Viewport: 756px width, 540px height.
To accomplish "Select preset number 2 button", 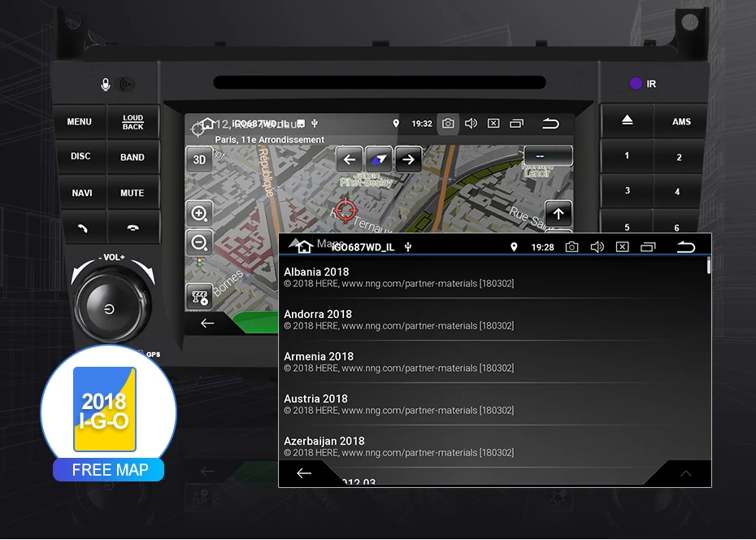I will [679, 157].
